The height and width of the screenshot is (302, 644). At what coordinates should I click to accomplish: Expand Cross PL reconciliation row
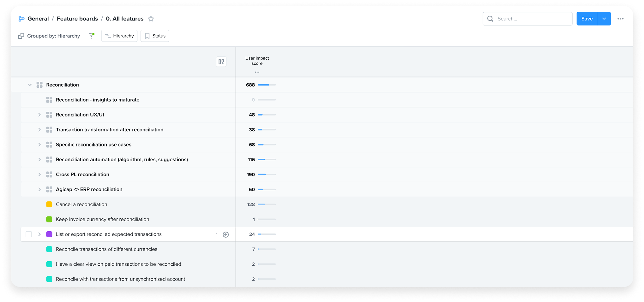(x=39, y=175)
